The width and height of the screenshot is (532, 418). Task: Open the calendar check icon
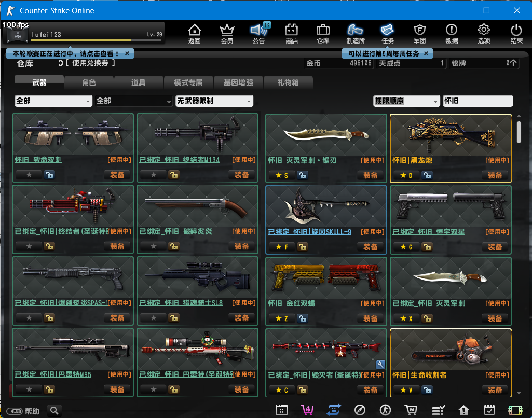489,410
